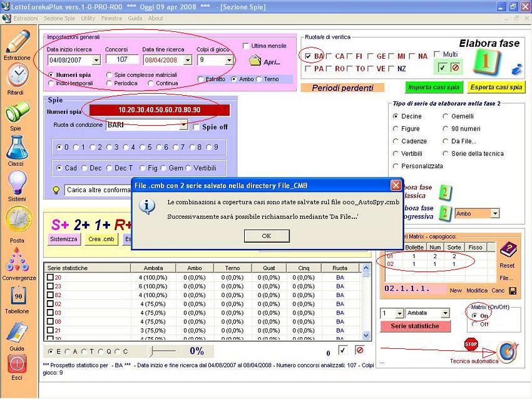Open the Posta euro coin icon

coord(18,220)
